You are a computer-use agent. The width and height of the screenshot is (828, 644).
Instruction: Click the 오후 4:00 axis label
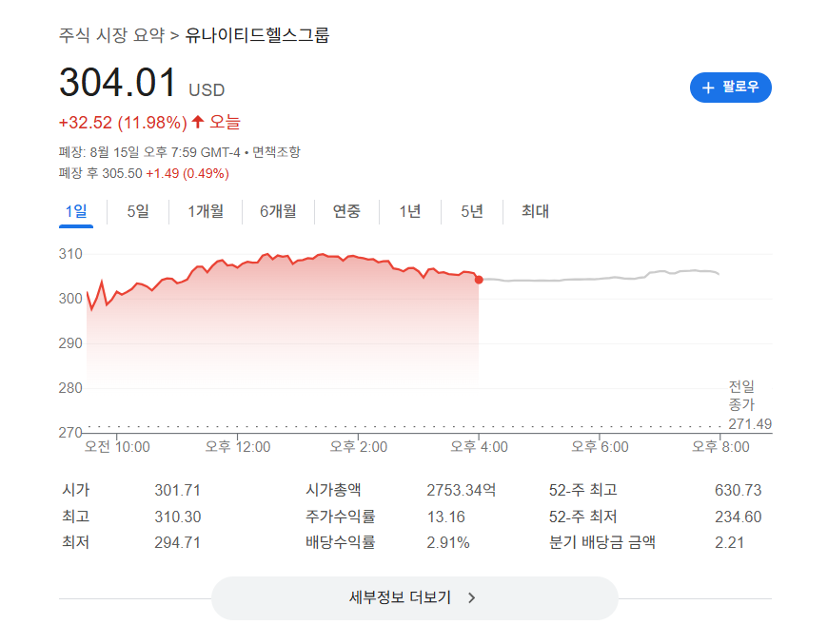pos(479,447)
